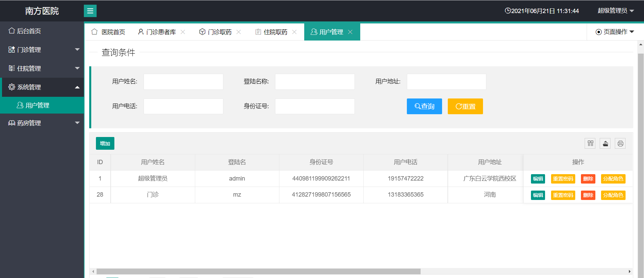
Task: Edit the 超级管理员 user row
Action: click(x=538, y=179)
